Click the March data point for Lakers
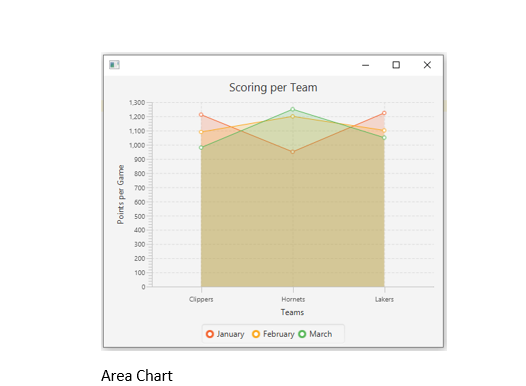Viewport: 526px width, 386px height. click(384, 137)
